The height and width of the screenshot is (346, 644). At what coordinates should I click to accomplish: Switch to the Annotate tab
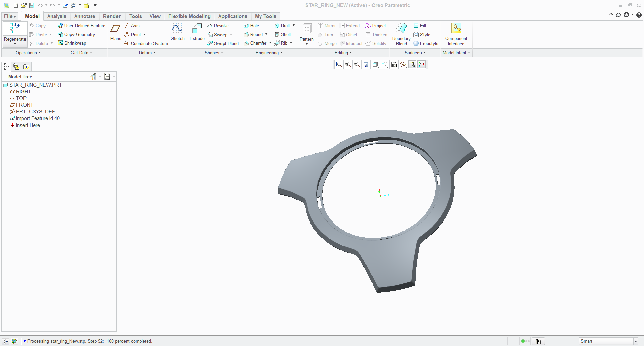[x=85, y=16]
